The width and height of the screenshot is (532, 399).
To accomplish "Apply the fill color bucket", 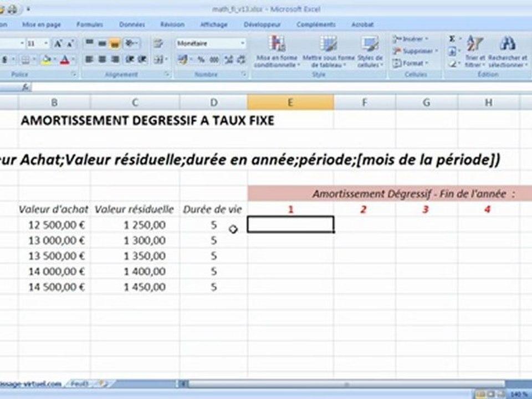I will point(46,60).
